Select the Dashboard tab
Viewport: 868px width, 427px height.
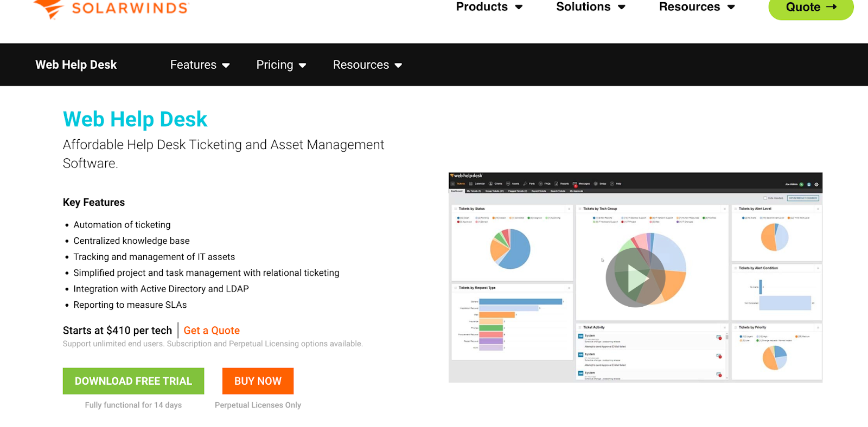click(x=457, y=191)
